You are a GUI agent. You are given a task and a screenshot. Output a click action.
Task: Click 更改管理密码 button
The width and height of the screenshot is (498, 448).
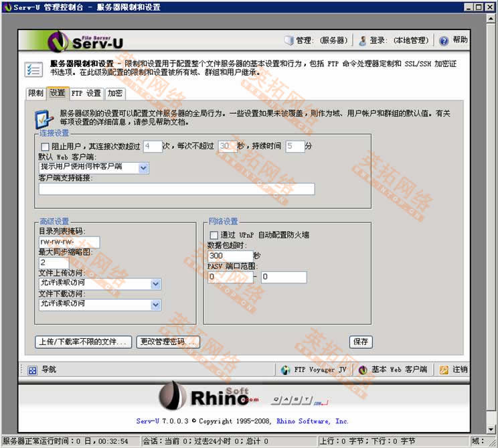coord(168,342)
